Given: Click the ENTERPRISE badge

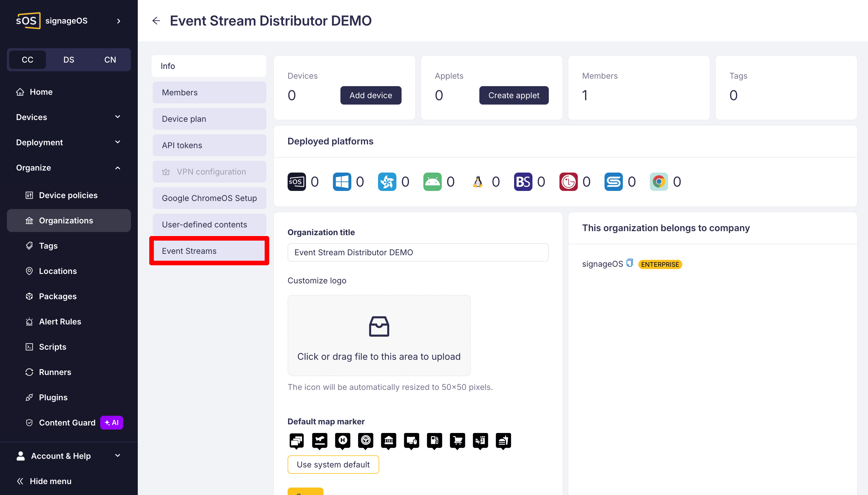Looking at the screenshot, I should click(x=660, y=264).
